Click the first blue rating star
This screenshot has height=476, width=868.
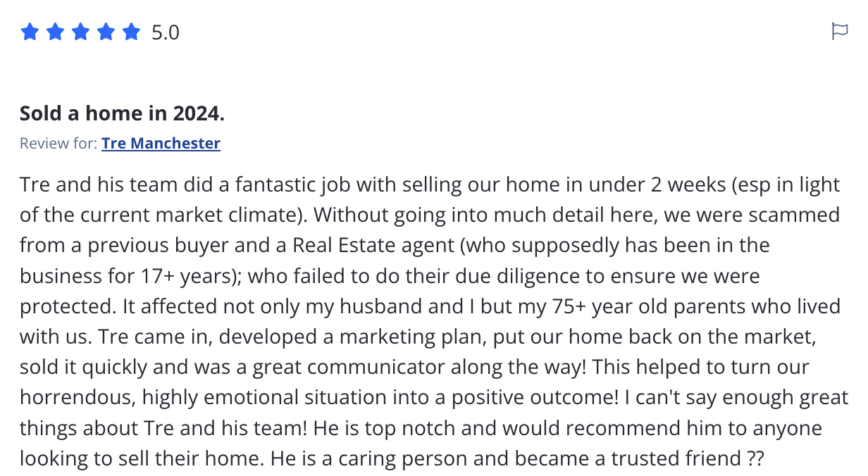tap(30, 32)
